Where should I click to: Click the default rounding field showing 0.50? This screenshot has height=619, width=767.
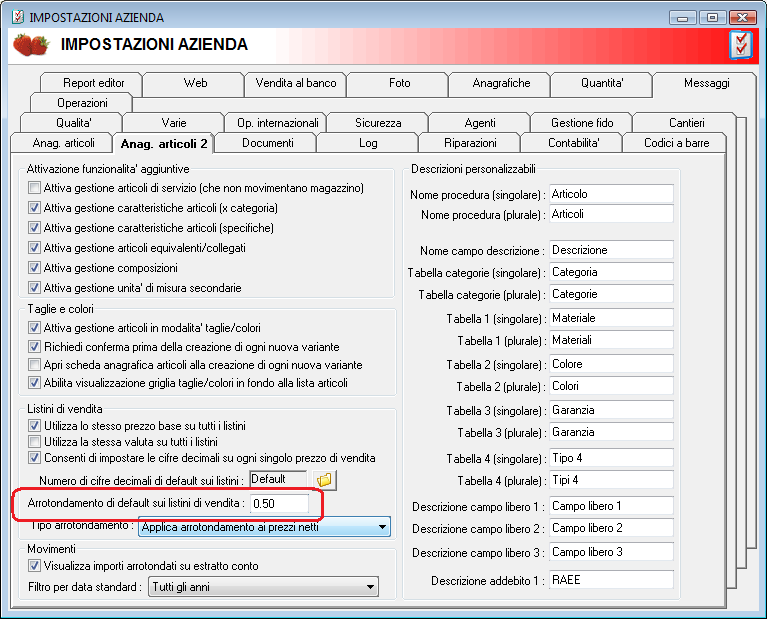point(279,504)
